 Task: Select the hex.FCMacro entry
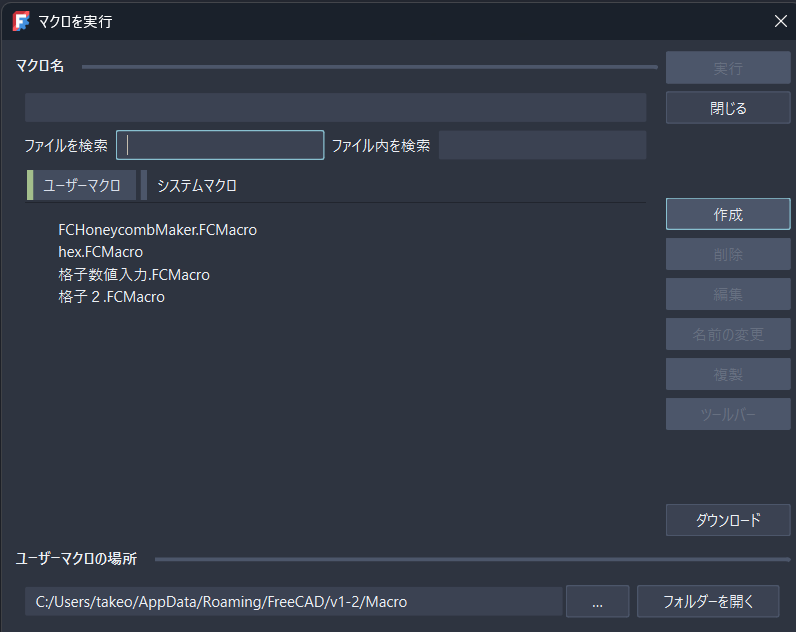pos(101,252)
